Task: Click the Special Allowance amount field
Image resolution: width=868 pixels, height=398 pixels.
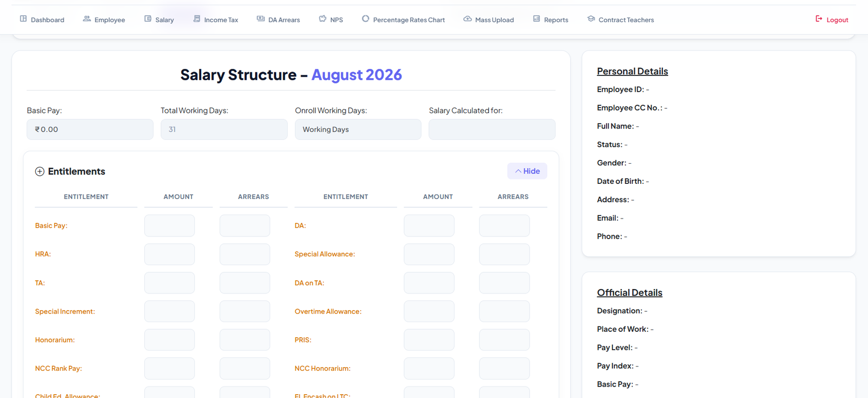Action: point(429,254)
